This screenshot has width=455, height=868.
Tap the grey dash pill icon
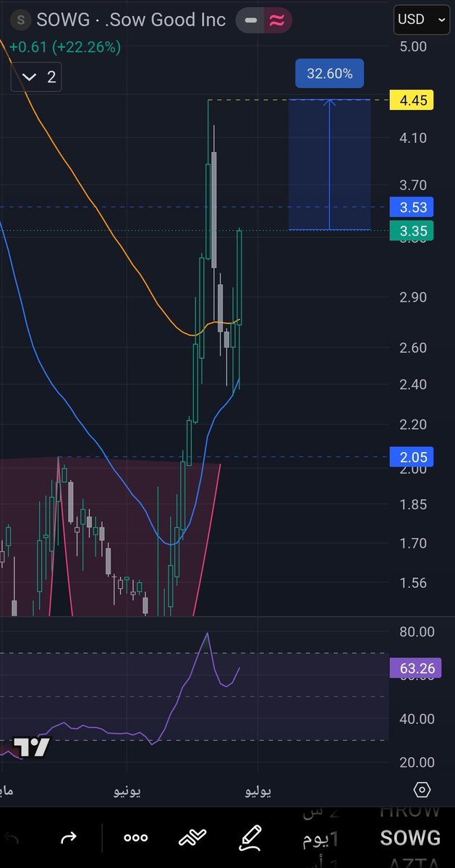click(251, 21)
